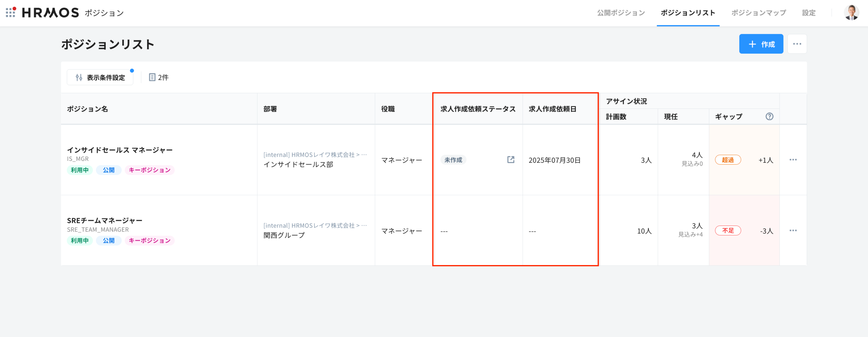
Task: Click the gap help question-mark icon
Action: 769,117
